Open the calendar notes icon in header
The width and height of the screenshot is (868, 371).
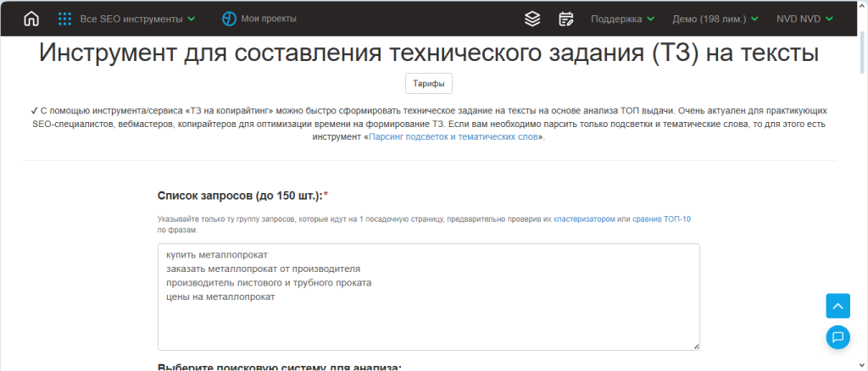tap(566, 19)
